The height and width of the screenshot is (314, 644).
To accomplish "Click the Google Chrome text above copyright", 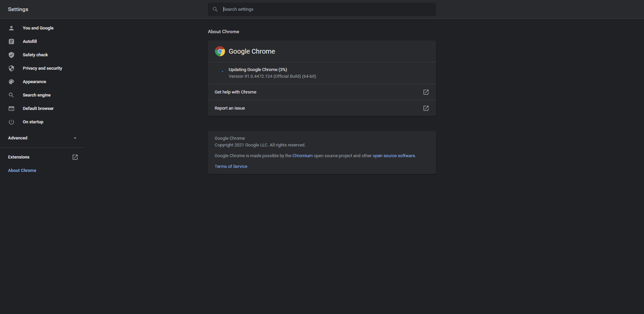I will pos(230,138).
